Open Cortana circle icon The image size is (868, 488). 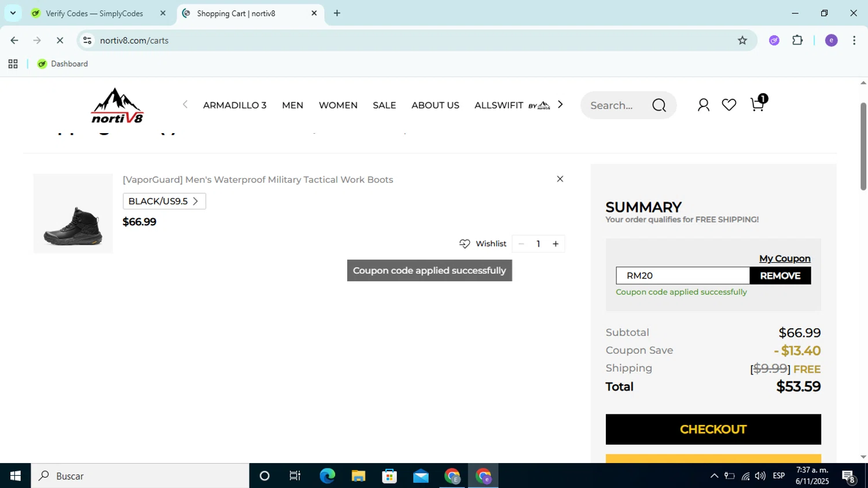pos(264,476)
